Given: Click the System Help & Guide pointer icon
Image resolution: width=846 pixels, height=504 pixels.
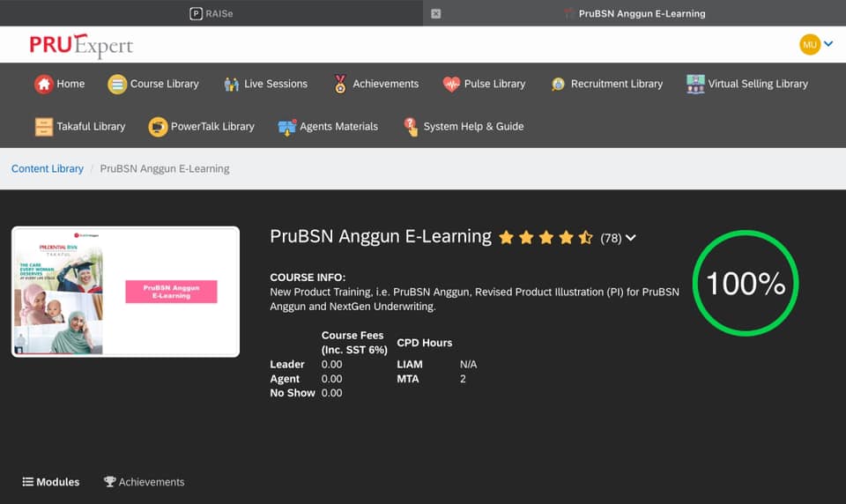Looking at the screenshot, I should pos(411,127).
